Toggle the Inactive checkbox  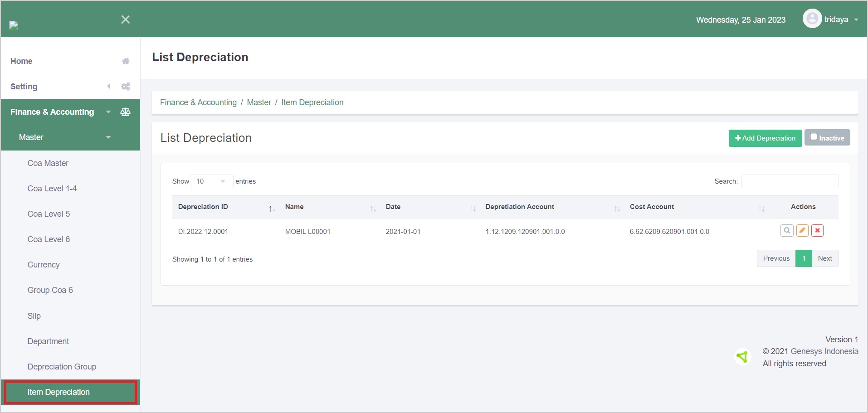(x=814, y=137)
